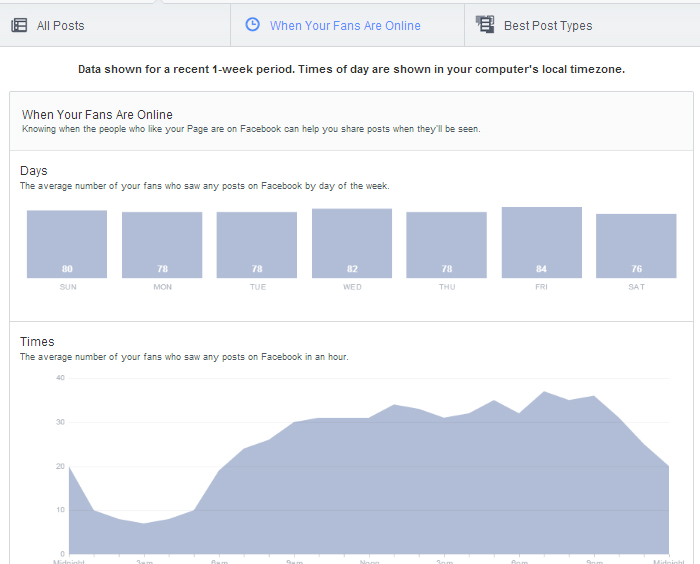
Task: Click the SUN label under the bar
Action: [67, 287]
